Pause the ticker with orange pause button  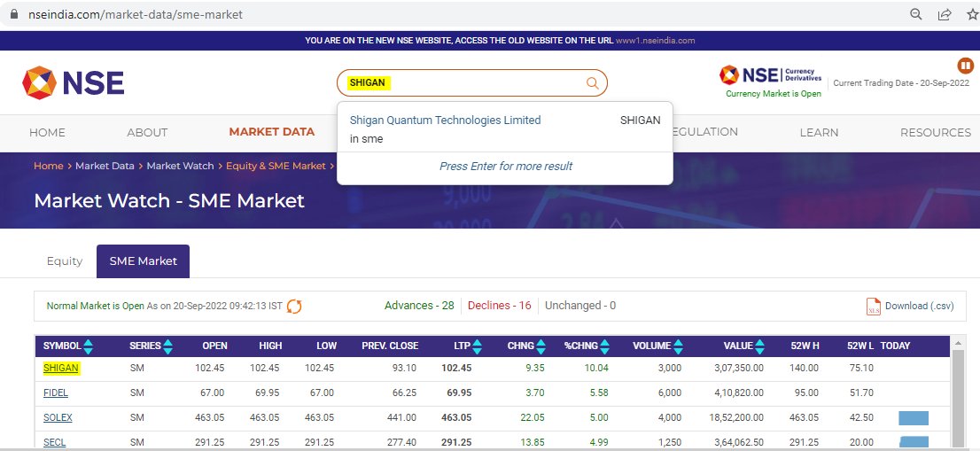click(965, 65)
